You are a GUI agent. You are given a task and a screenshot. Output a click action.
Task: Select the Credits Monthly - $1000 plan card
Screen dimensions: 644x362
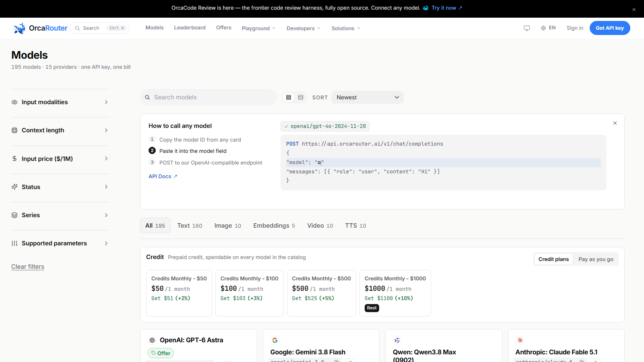click(x=395, y=293)
